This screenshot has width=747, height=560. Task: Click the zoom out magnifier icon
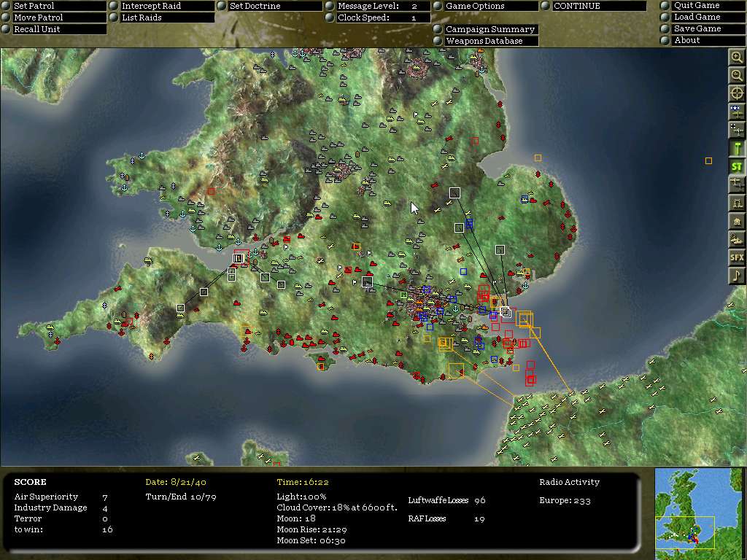click(x=737, y=75)
